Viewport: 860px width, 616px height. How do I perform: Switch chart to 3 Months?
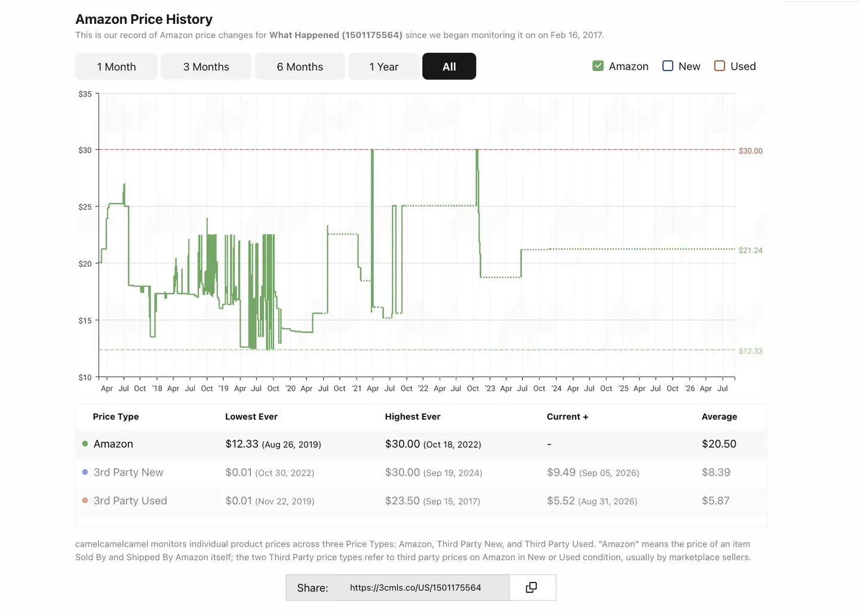(x=206, y=66)
